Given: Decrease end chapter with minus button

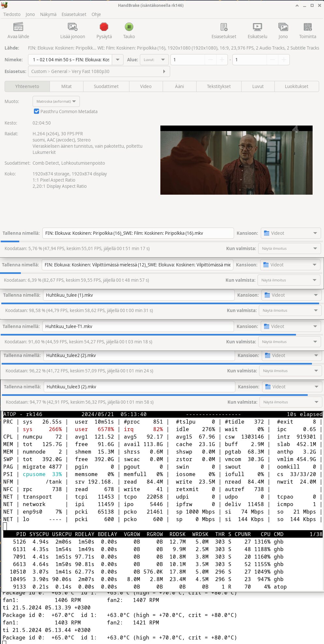Looking at the screenshot, I should (272, 60).
